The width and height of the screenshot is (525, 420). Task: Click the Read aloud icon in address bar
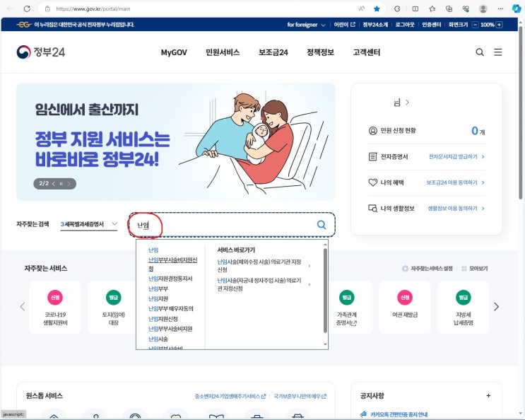tap(362, 8)
